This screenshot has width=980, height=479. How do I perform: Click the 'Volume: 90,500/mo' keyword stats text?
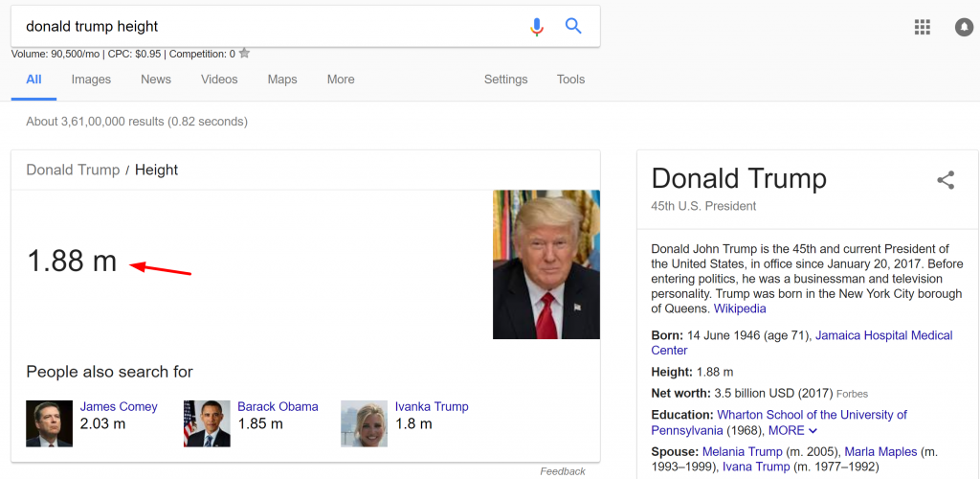point(55,55)
